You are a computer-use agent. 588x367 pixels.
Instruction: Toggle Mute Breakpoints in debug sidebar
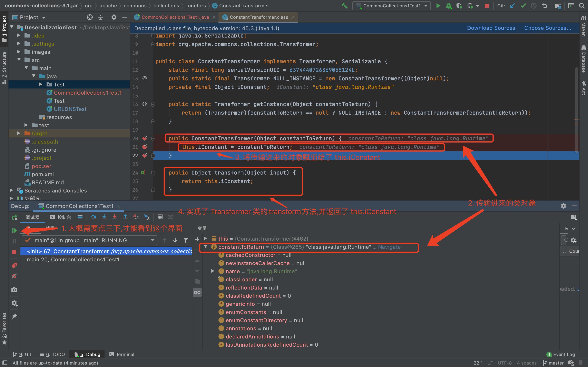[x=14, y=276]
